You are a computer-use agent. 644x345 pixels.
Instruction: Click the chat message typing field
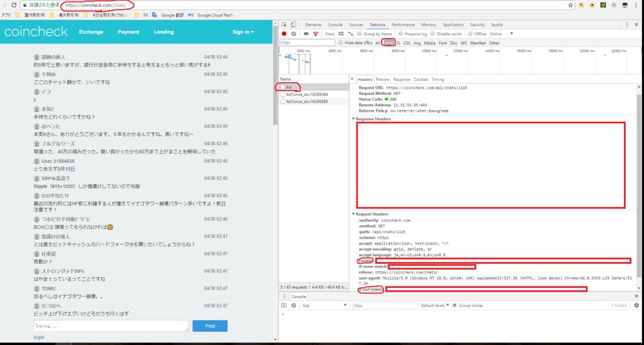pyautogui.click(x=111, y=326)
